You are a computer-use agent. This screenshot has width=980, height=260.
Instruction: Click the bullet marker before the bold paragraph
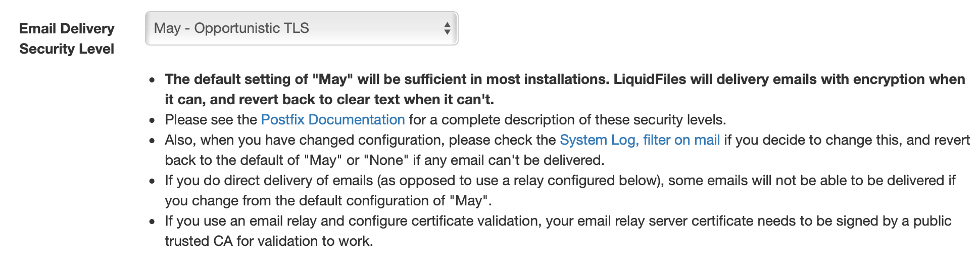(x=152, y=80)
